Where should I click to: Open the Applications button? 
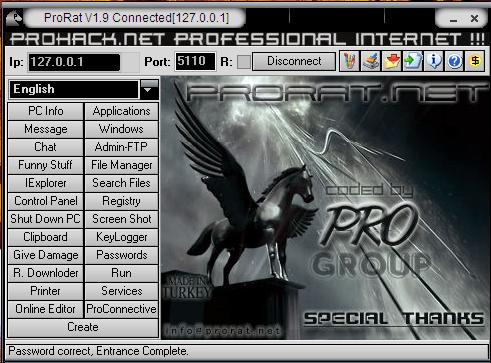(x=121, y=111)
